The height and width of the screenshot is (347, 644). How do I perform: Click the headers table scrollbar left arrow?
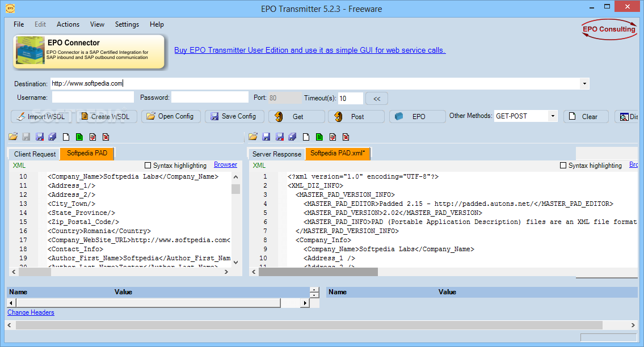click(11, 303)
